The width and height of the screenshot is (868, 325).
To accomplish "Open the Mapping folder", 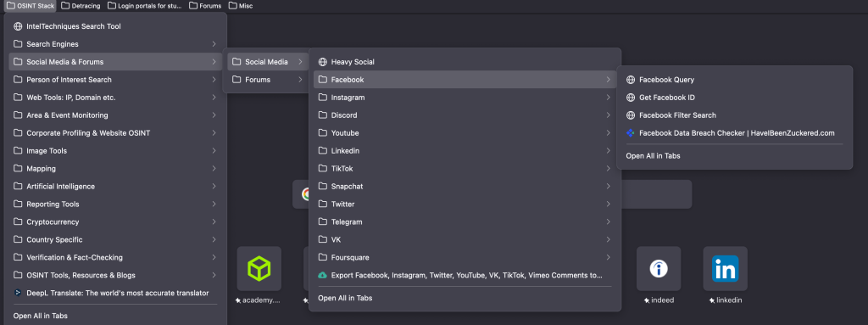I will 115,168.
